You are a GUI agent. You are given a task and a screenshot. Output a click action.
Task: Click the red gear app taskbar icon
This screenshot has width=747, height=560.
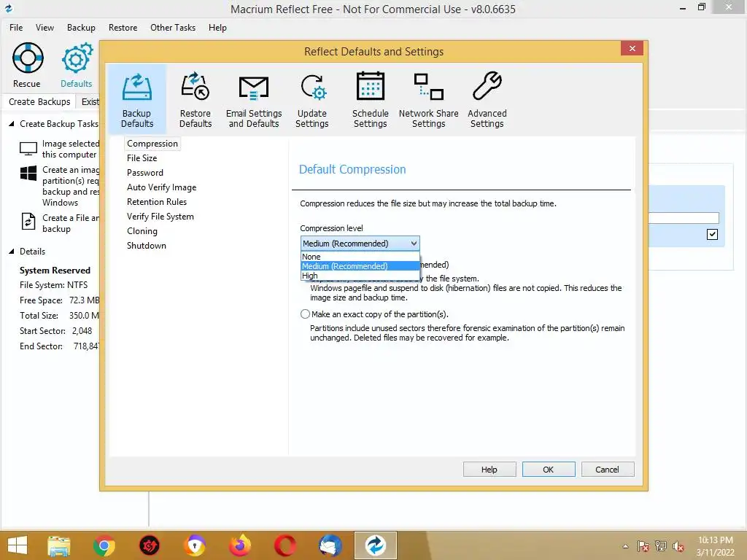pos(149,545)
